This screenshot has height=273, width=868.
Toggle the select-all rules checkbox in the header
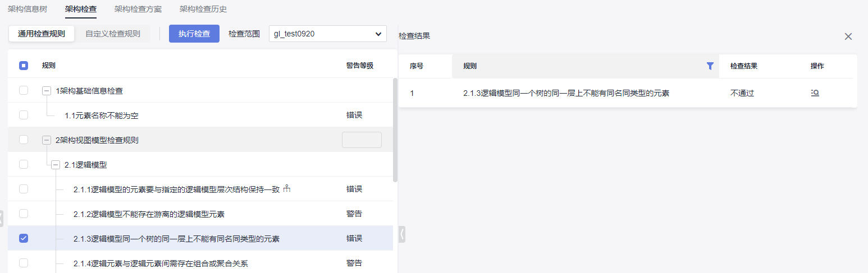coord(24,66)
